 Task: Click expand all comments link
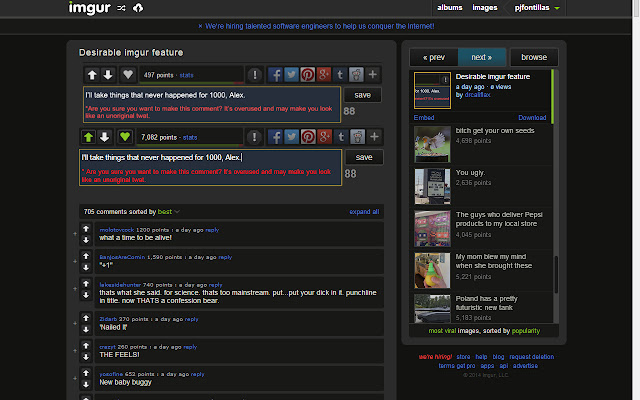(364, 211)
